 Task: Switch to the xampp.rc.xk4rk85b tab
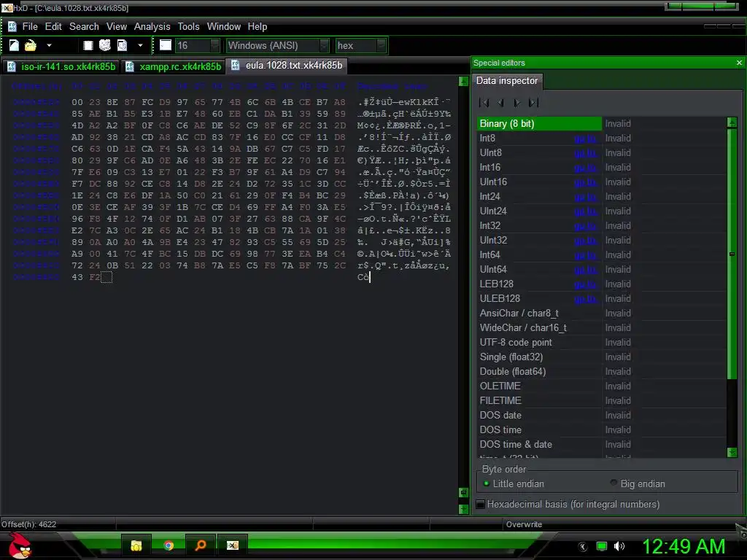click(x=174, y=66)
